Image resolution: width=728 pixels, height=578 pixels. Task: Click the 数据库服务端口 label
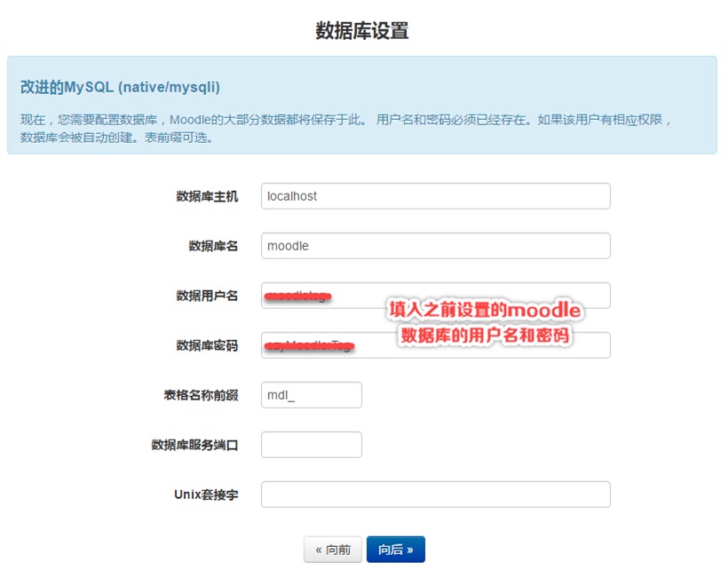pos(194,446)
